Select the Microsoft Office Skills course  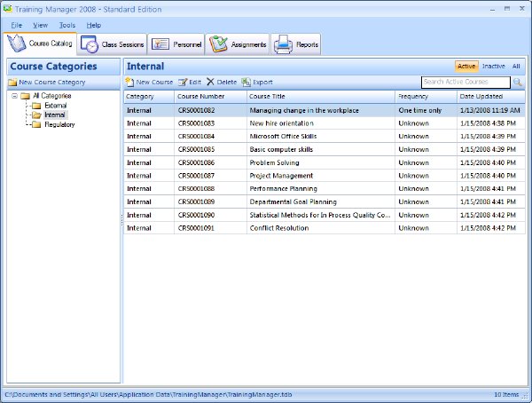point(325,137)
